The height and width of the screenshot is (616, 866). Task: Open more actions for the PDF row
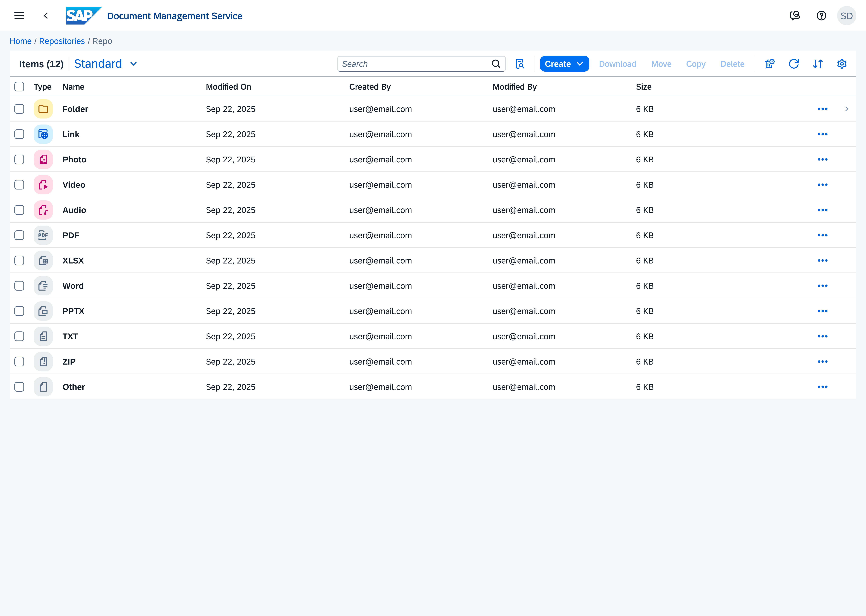pos(822,235)
